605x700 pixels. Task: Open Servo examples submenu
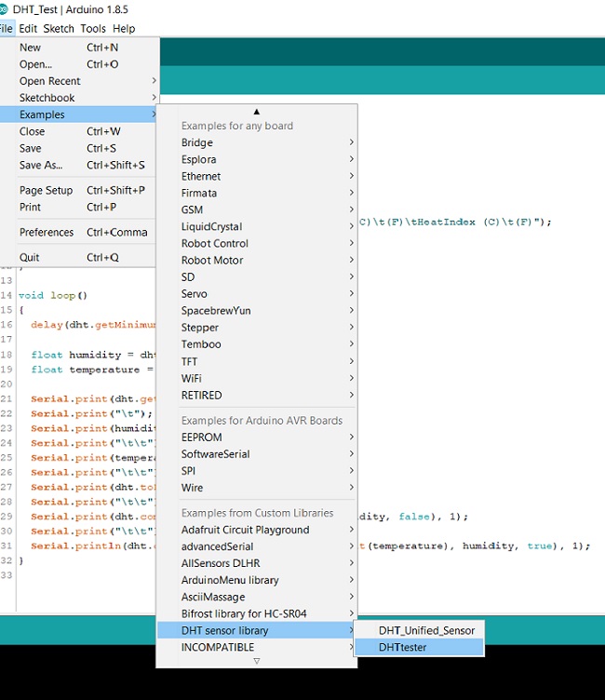point(257,294)
